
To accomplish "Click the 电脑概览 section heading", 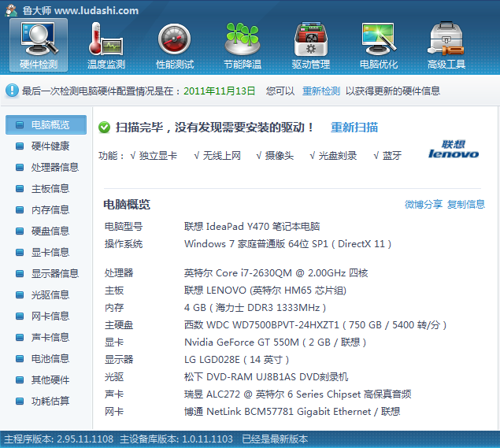I will click(x=127, y=205).
